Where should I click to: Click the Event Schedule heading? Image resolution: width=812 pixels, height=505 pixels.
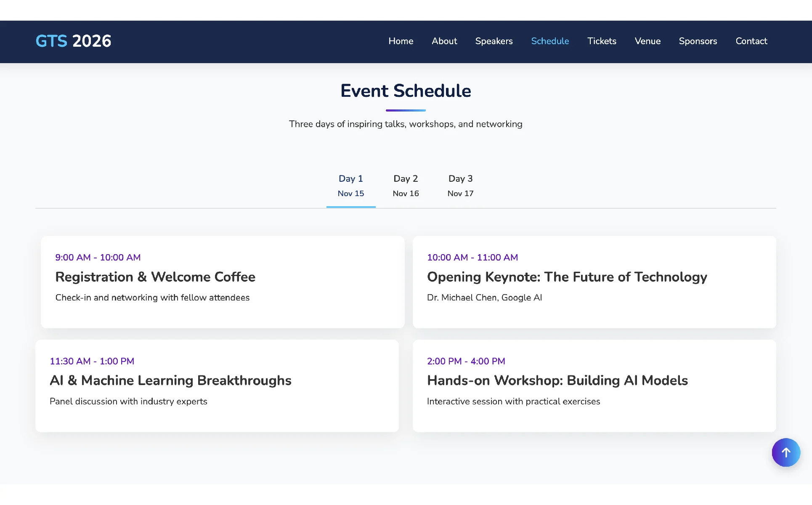406,91
